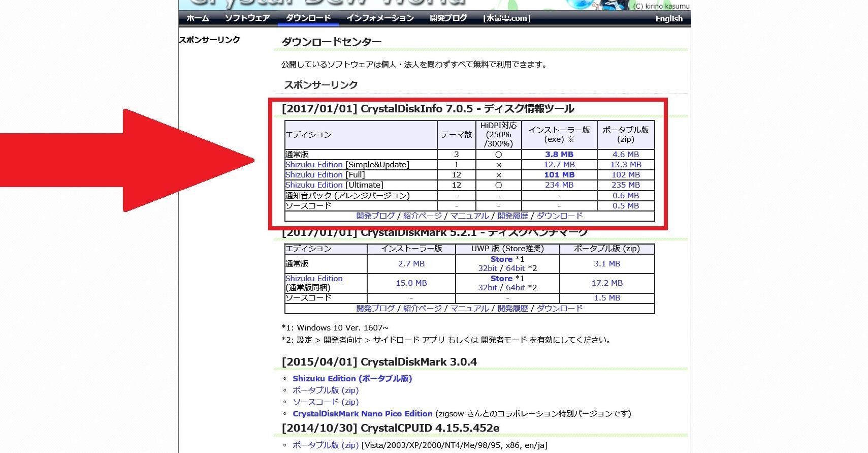Click the UWP 版 (Store推奨) column header

[x=507, y=249]
